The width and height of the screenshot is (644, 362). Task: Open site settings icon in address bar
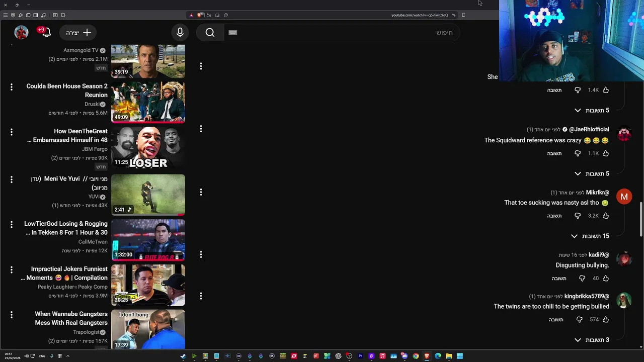(x=454, y=15)
